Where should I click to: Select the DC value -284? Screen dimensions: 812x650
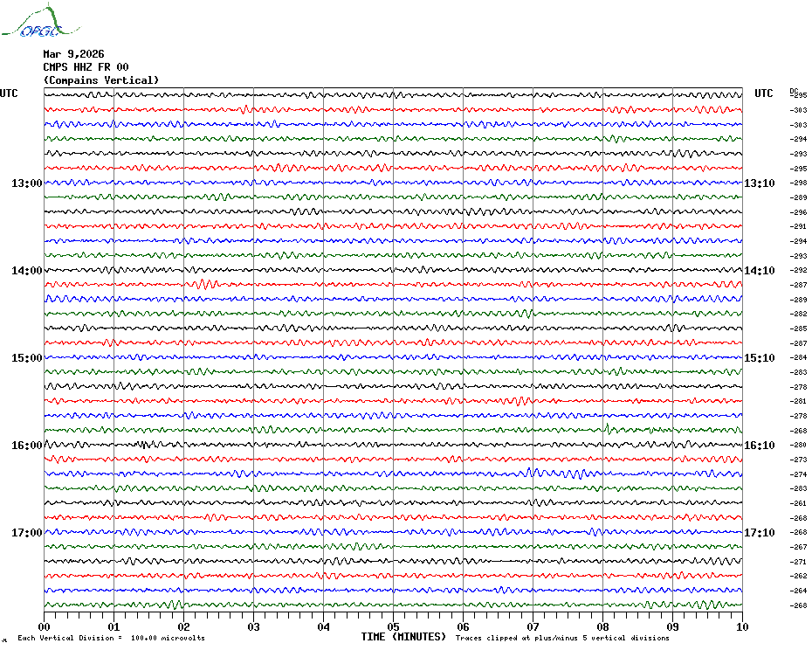click(x=798, y=357)
